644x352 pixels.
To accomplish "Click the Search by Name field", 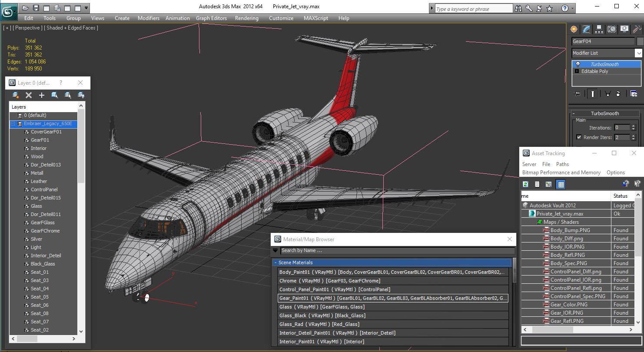I will click(398, 251).
